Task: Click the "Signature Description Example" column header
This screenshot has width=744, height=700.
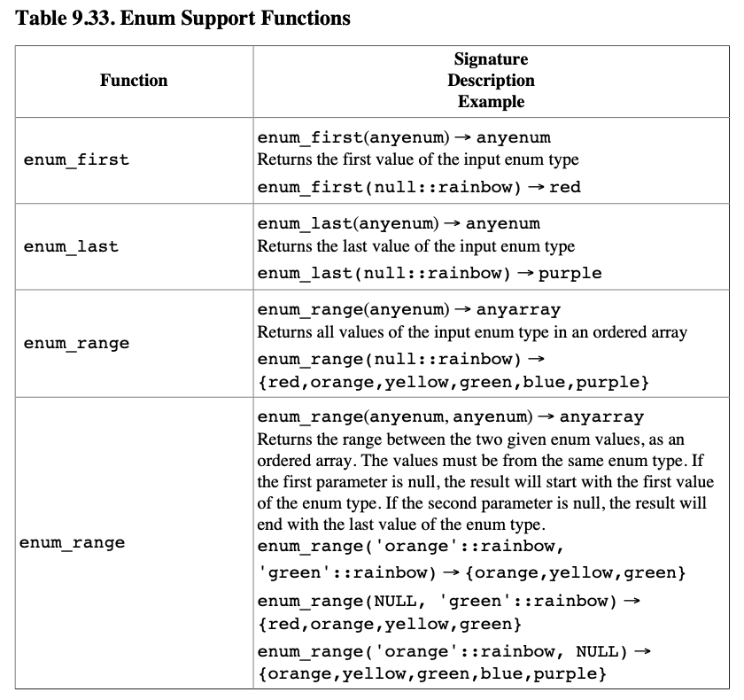Action: click(x=491, y=81)
